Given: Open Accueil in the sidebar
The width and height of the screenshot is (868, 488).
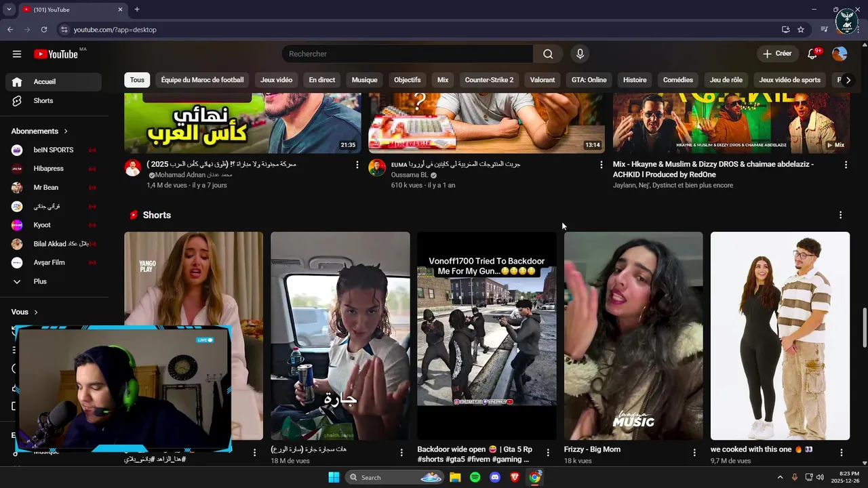Looking at the screenshot, I should tap(54, 82).
